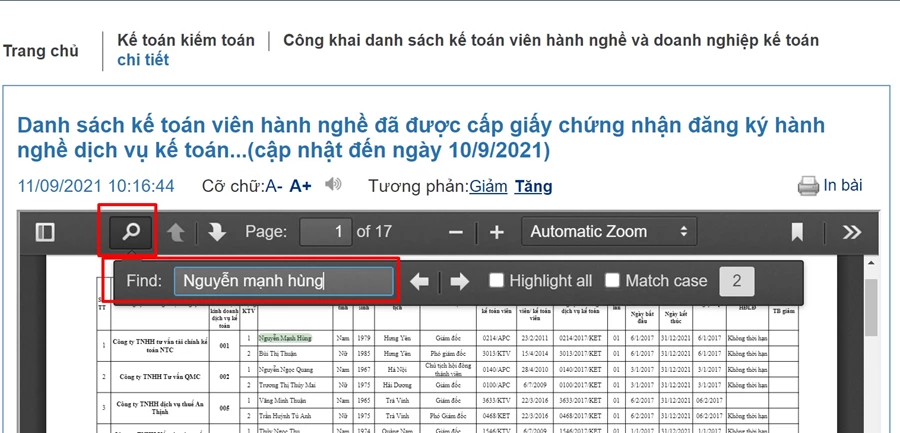900x433 pixels.
Task: Zoom in with the plus icon
Action: point(496,232)
